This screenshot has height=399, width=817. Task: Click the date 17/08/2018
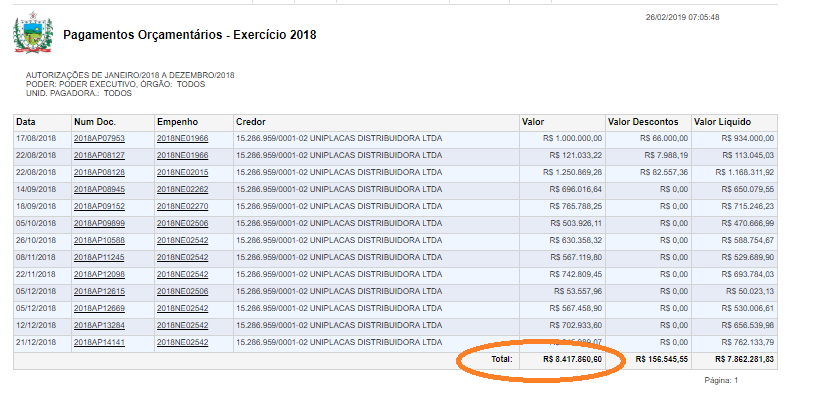point(36,139)
